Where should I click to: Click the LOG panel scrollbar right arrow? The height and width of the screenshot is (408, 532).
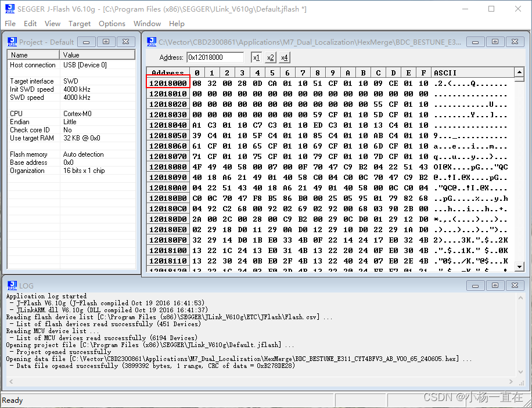(511, 381)
